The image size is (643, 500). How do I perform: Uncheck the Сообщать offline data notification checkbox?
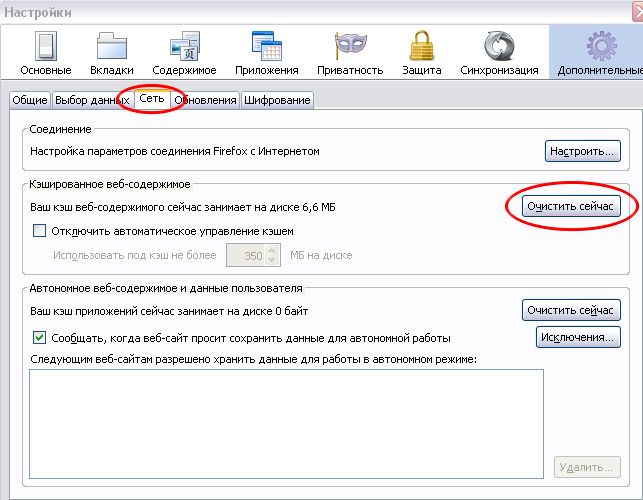39,338
